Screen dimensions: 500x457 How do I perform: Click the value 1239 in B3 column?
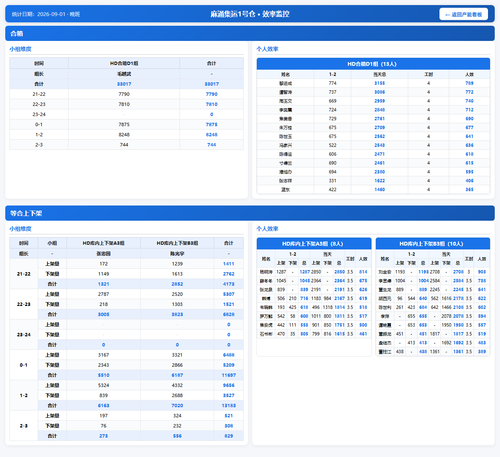(177, 264)
